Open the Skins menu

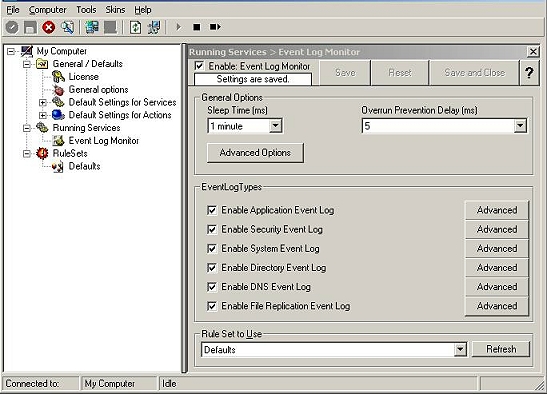pos(115,10)
